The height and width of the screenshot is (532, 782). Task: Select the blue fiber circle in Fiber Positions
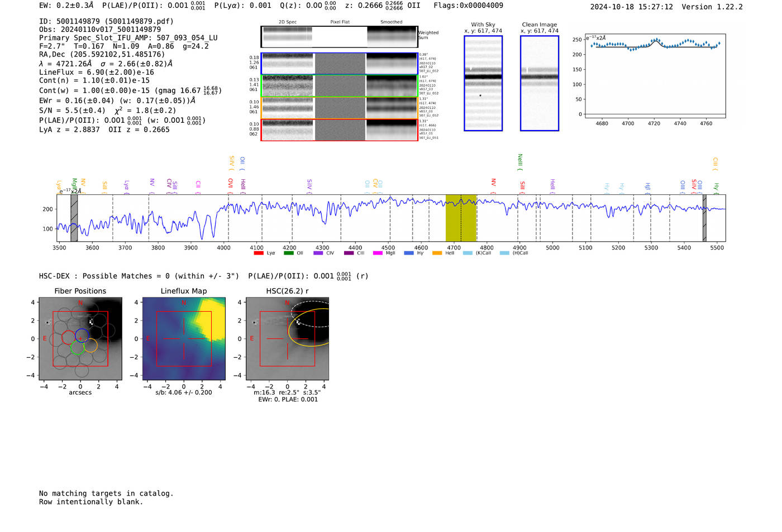[82, 336]
